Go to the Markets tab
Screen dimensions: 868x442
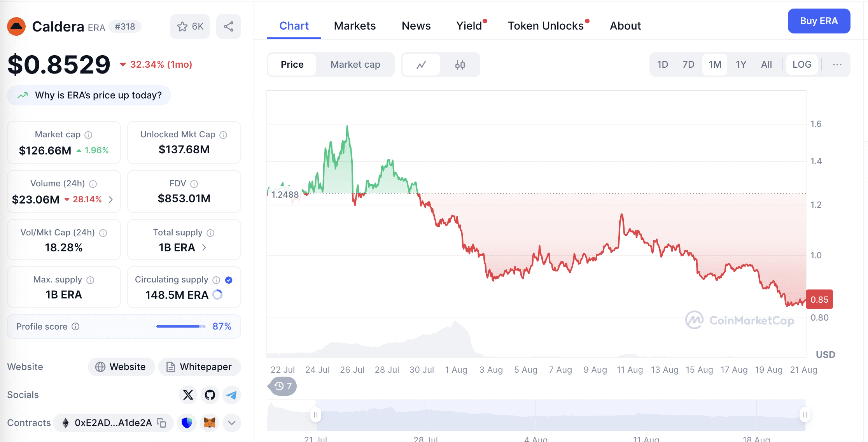(355, 26)
